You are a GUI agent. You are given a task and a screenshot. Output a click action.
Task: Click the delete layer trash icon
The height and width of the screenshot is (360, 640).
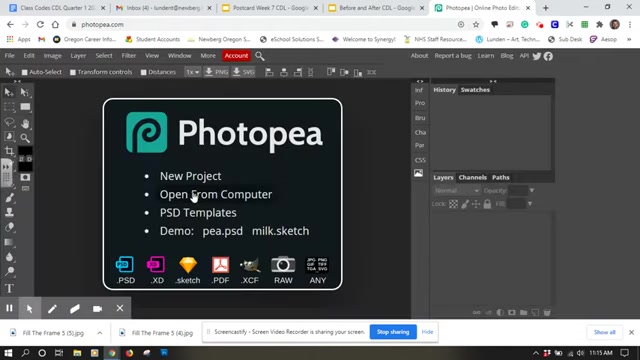547,313
